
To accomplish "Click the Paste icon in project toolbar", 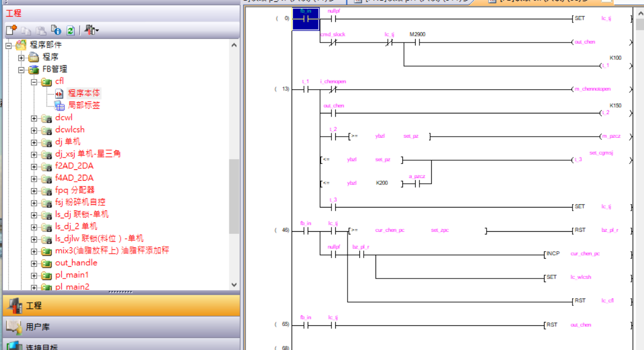I will click(x=41, y=30).
